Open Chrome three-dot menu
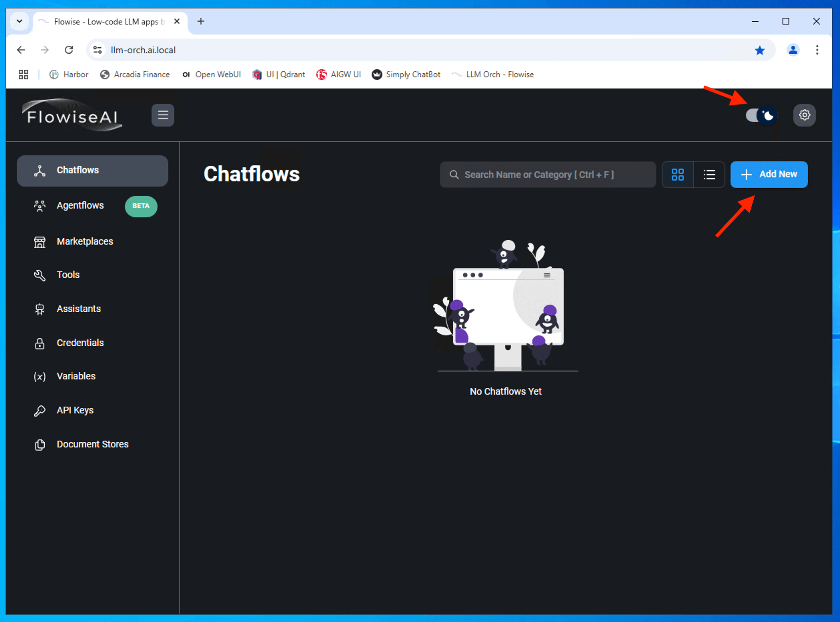Viewport: 840px width, 622px height. 817,50
